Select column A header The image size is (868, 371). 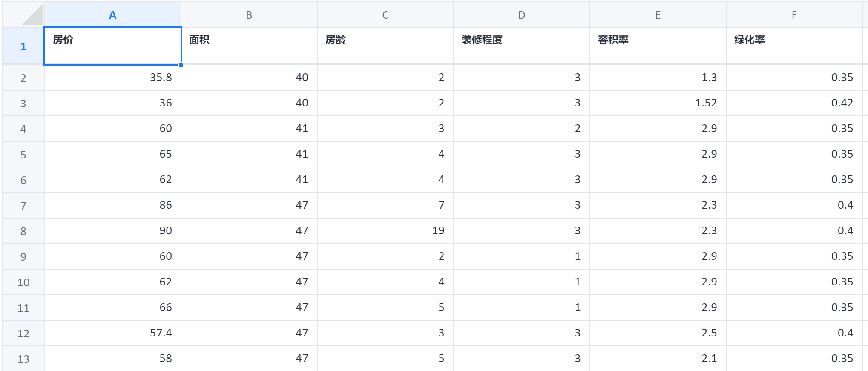coord(112,15)
